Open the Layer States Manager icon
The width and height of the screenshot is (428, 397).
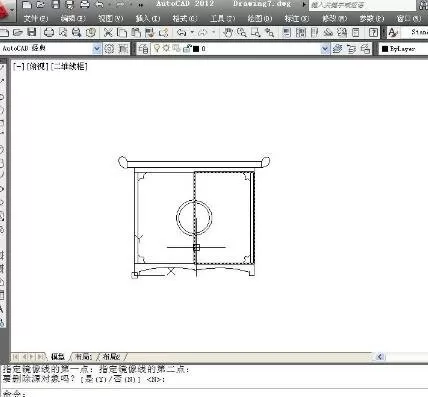point(365,49)
